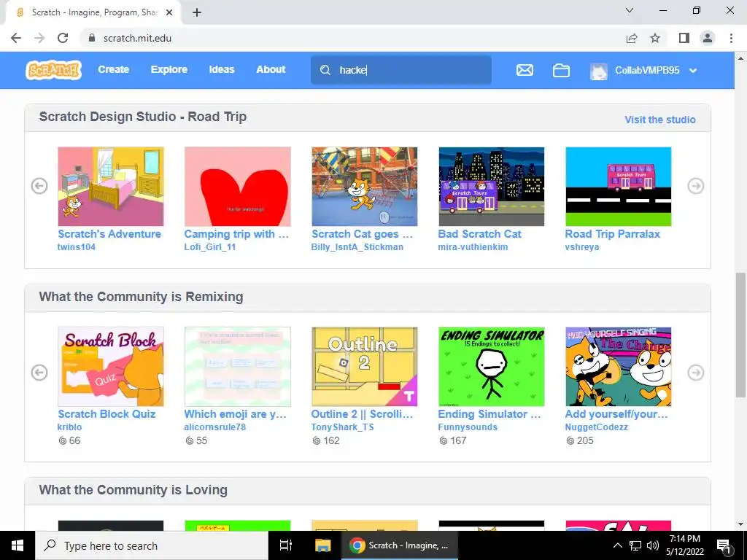Click the padlock site info icon

(92, 38)
